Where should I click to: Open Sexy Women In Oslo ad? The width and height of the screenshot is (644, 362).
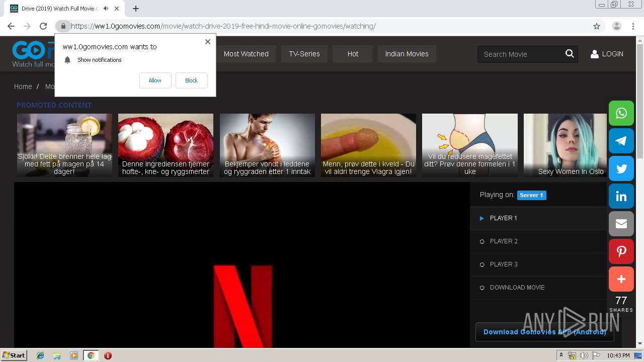click(565, 145)
